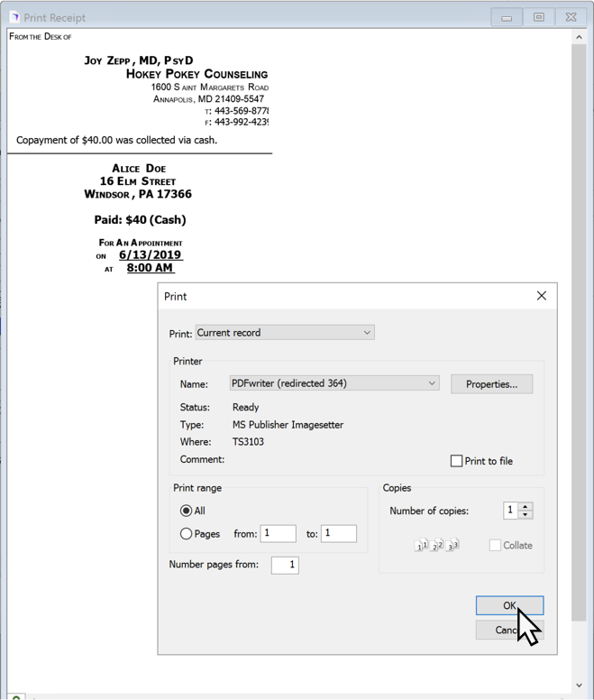This screenshot has height=700, width=594.
Task: Select the All print range option
Action: (187, 511)
